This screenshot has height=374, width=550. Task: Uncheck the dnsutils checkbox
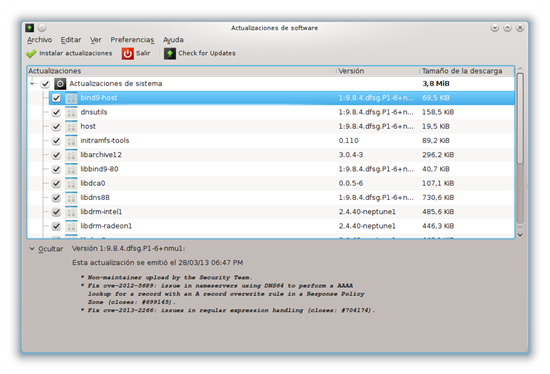pos(56,112)
